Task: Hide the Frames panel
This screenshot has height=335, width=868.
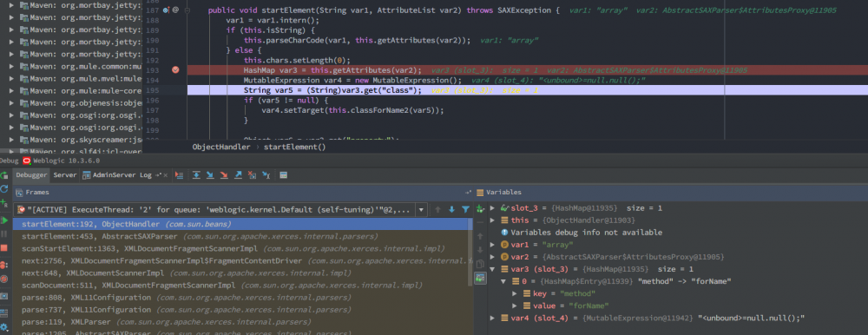Action: click(x=469, y=192)
